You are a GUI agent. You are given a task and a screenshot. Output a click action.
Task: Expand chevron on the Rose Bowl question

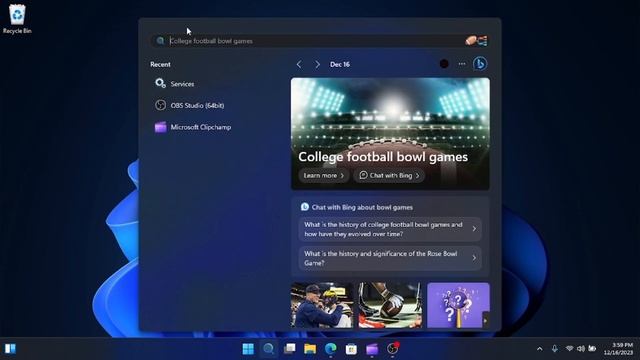pos(474,258)
